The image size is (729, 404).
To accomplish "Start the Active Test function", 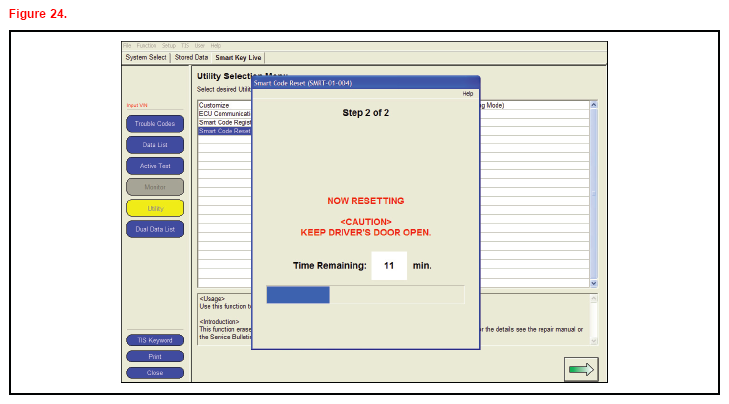I will [x=154, y=166].
